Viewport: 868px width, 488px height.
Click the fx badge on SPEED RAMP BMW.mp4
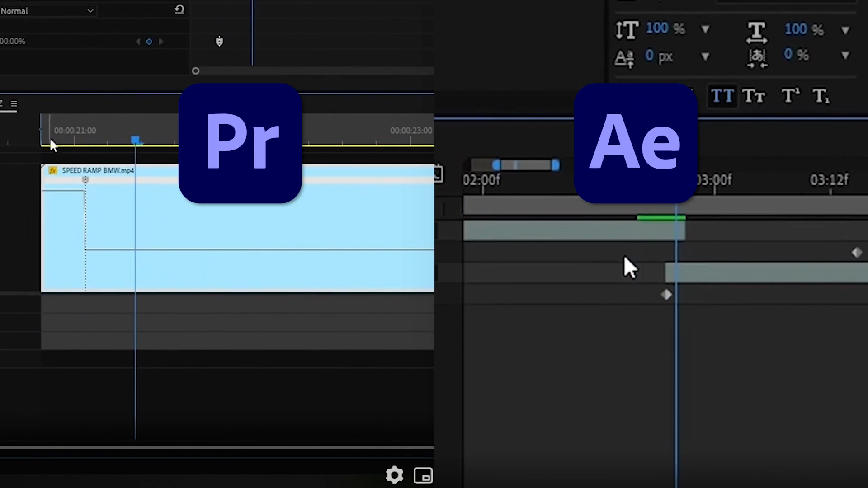point(53,170)
